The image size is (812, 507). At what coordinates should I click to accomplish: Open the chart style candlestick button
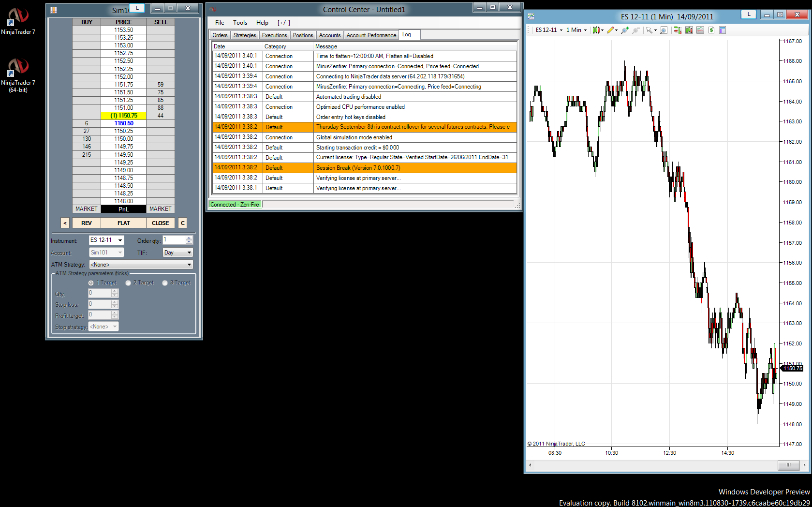pos(596,30)
